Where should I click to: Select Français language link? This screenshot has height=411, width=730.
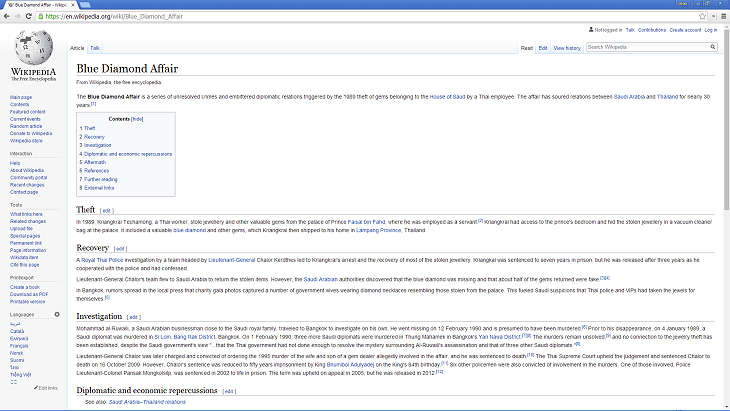19,346
